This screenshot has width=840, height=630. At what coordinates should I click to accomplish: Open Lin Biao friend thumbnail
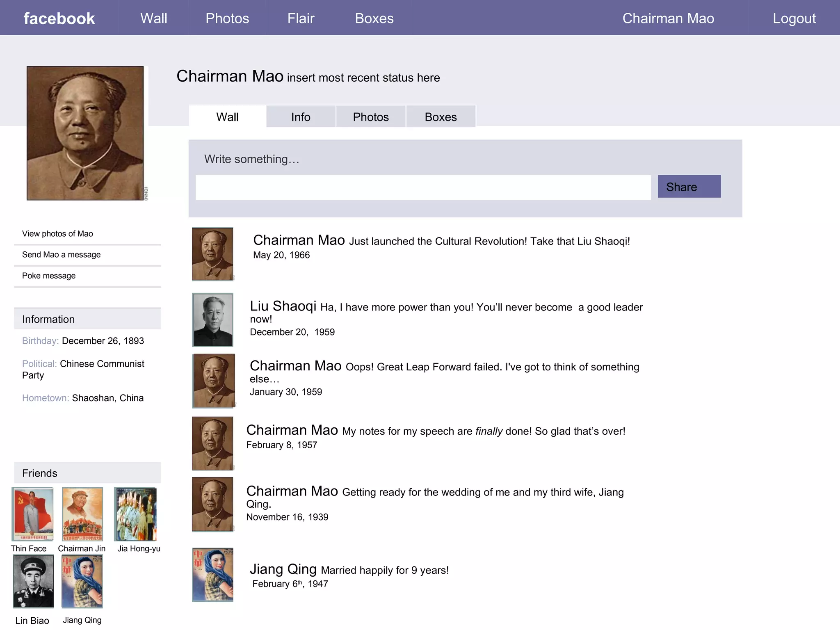[x=33, y=581]
